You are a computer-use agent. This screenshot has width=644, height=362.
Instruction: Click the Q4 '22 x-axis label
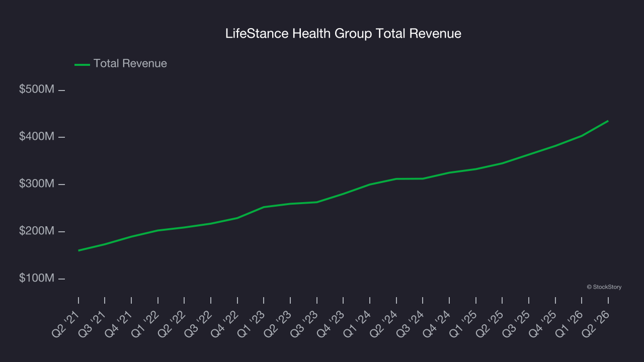point(225,323)
